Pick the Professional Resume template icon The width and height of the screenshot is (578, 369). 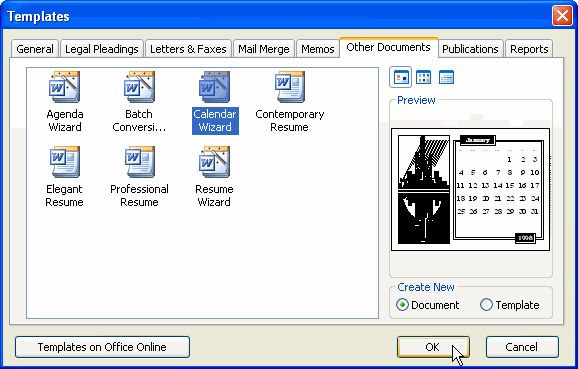point(139,162)
